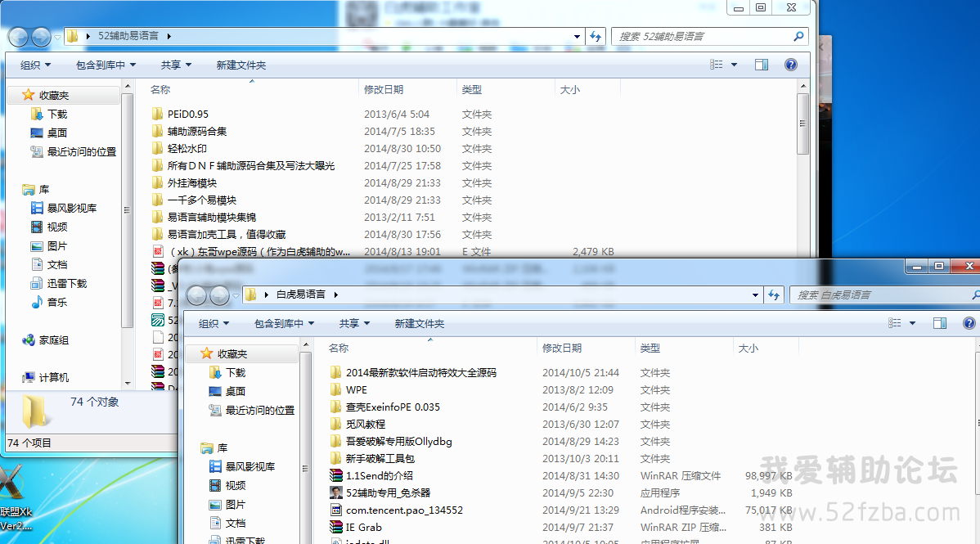Open view options arrow in 白虎易语言 window
This screenshot has width=980, height=544.
pyautogui.click(x=912, y=322)
